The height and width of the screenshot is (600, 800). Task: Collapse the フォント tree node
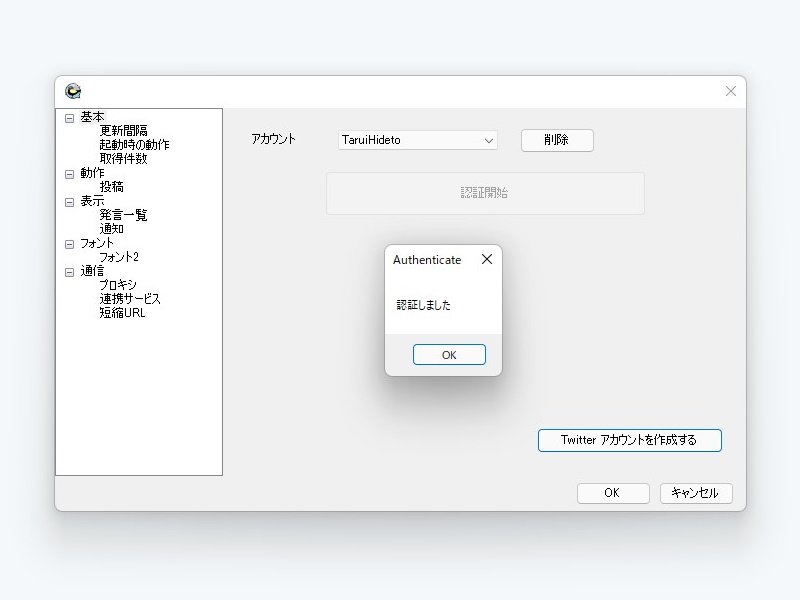click(68, 242)
